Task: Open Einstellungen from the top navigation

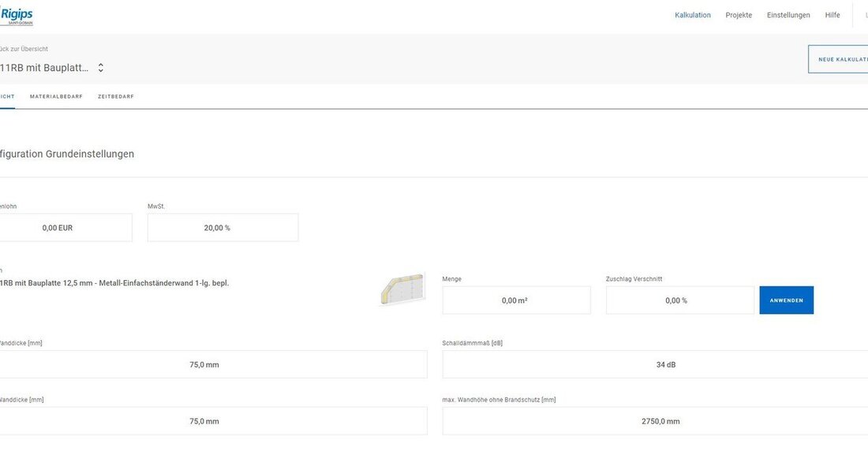Action: coord(788,15)
